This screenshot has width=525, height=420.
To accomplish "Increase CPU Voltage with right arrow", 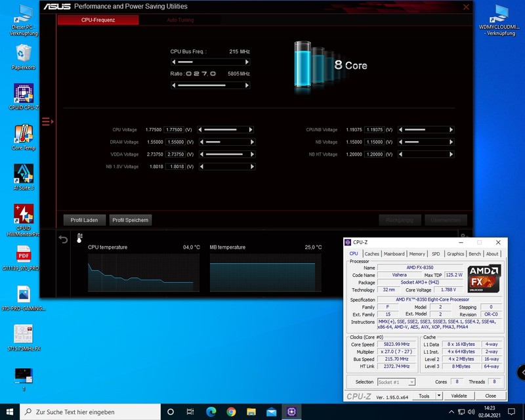I will 251,130.
